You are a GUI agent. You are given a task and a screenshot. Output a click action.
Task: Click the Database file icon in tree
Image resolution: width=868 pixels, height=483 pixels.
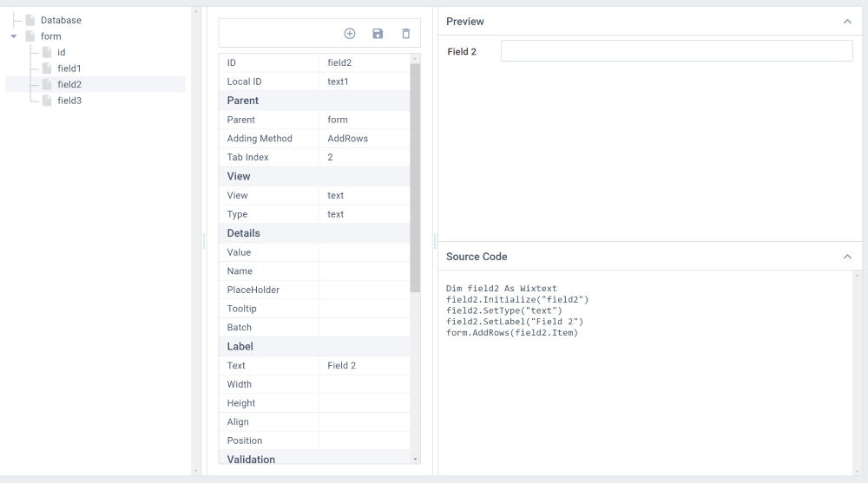[x=30, y=20]
